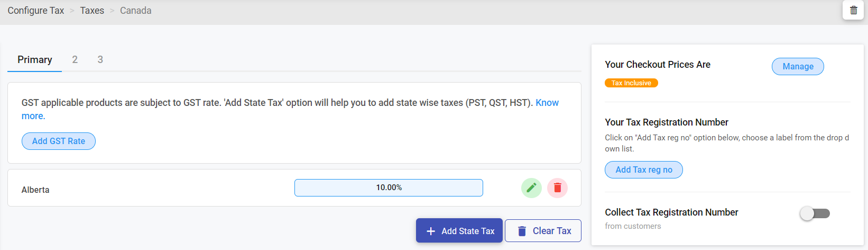Viewport: 868px width, 250px height.
Task: Click the green pencil edit icon for Alberta
Action: (531, 187)
